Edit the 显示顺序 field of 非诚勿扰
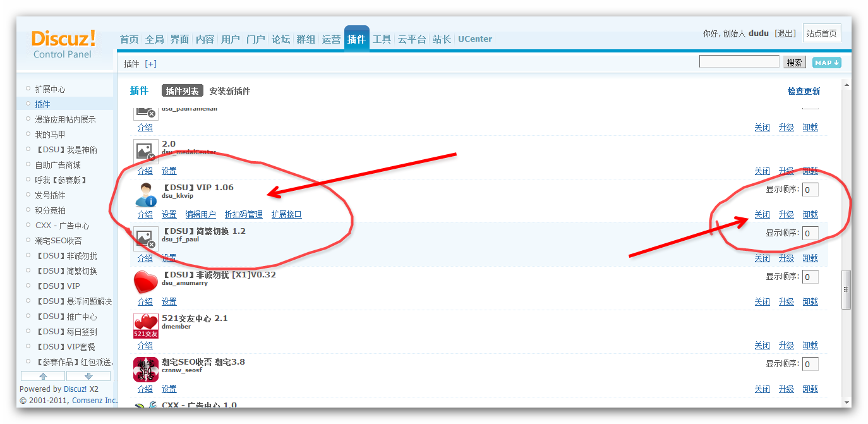 [x=810, y=277]
